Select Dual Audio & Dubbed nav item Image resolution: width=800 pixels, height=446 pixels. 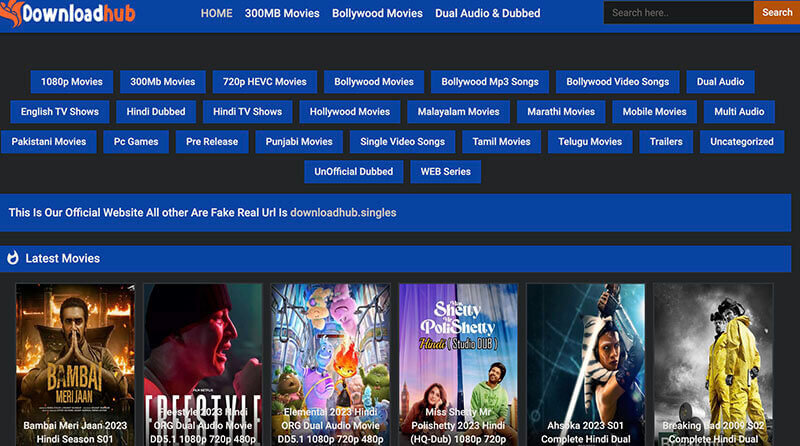487,13
